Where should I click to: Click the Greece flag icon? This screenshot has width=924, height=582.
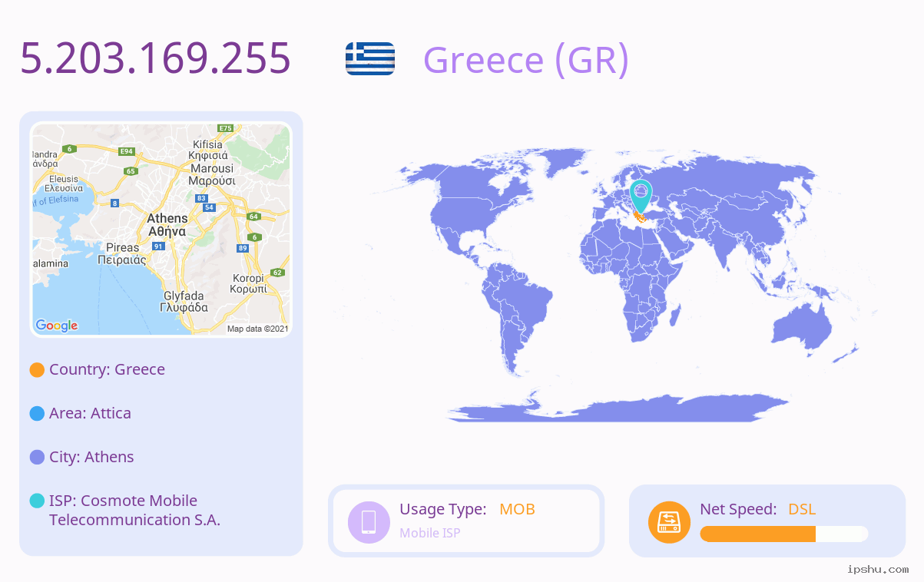tap(370, 59)
